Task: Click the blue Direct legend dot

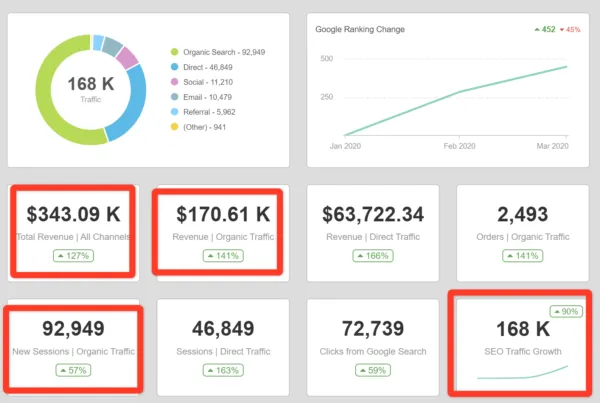Action: [174, 66]
